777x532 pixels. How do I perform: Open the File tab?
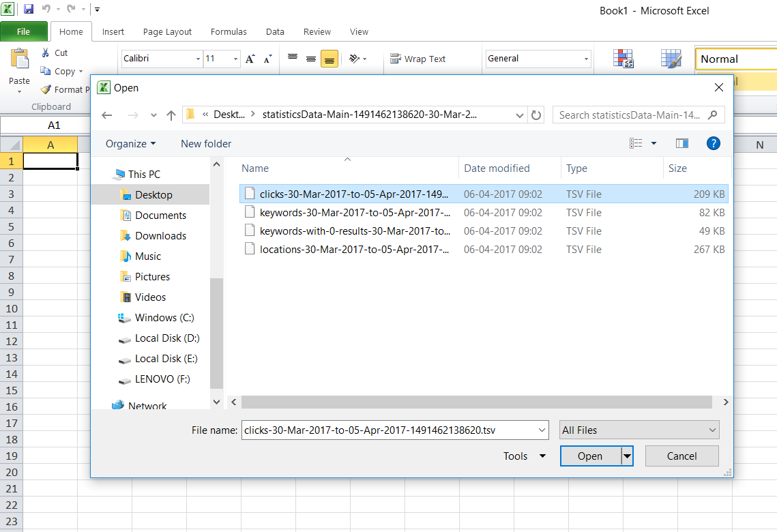click(24, 31)
